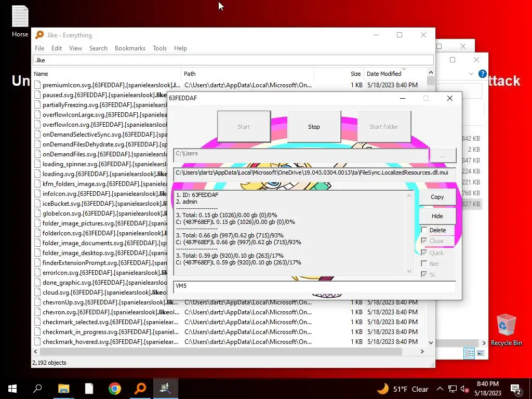Sort by the Path column header
The height and width of the screenshot is (399, 532).
[x=247, y=74]
